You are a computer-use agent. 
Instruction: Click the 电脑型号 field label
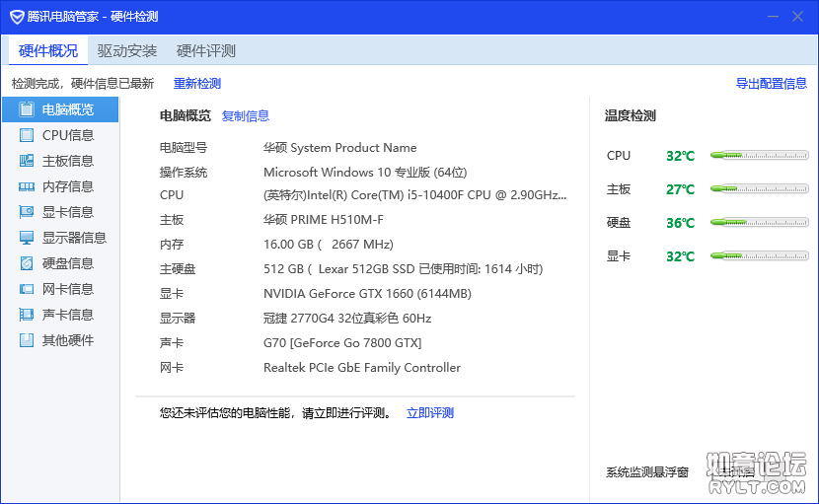pyautogui.click(x=184, y=148)
